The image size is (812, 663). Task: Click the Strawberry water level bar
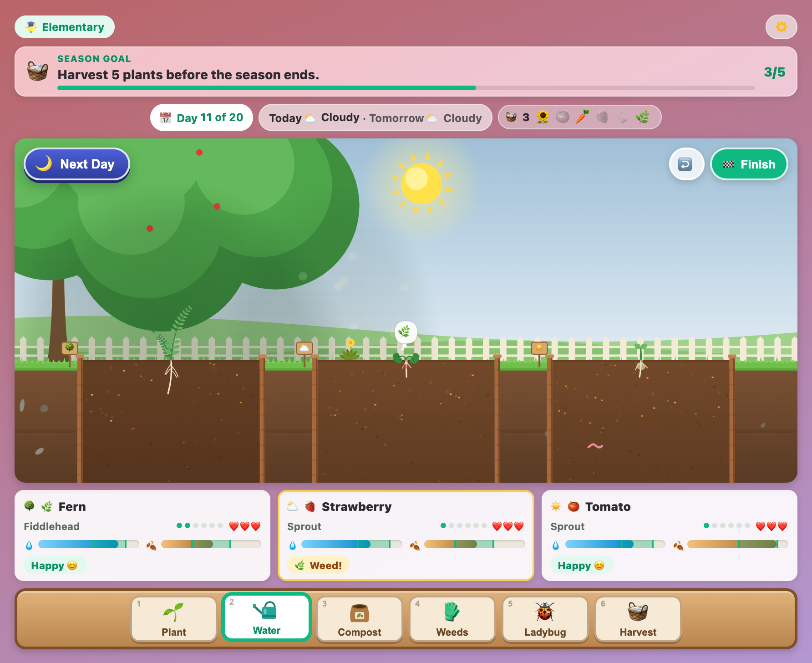point(352,544)
